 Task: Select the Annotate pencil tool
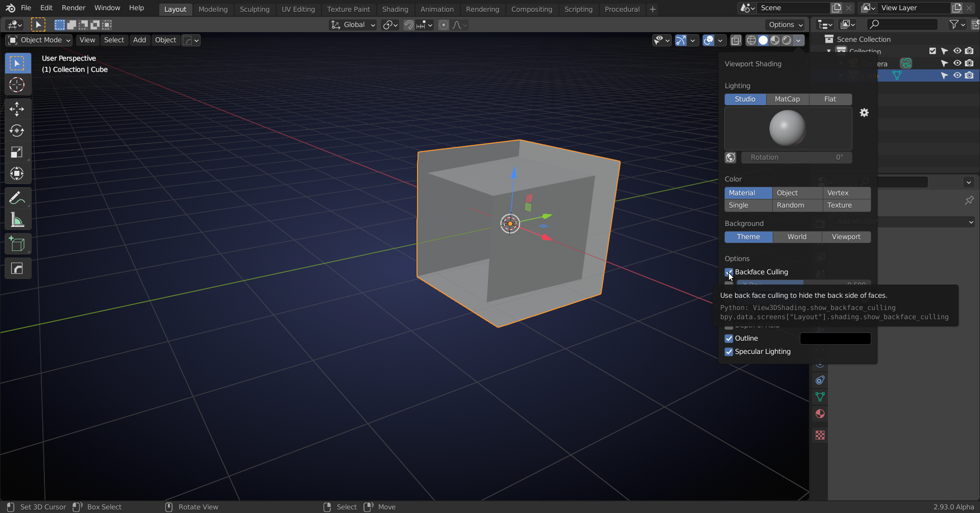point(17,198)
